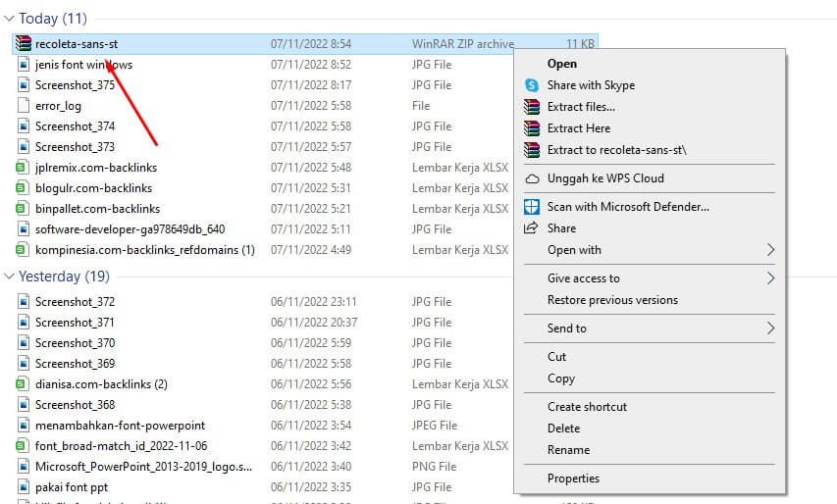Click the image icon of menambahkan-font-powerpoint

pos(23,426)
